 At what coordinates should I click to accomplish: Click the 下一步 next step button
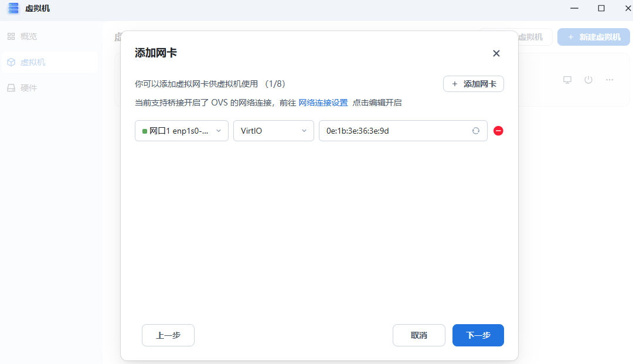pos(478,335)
